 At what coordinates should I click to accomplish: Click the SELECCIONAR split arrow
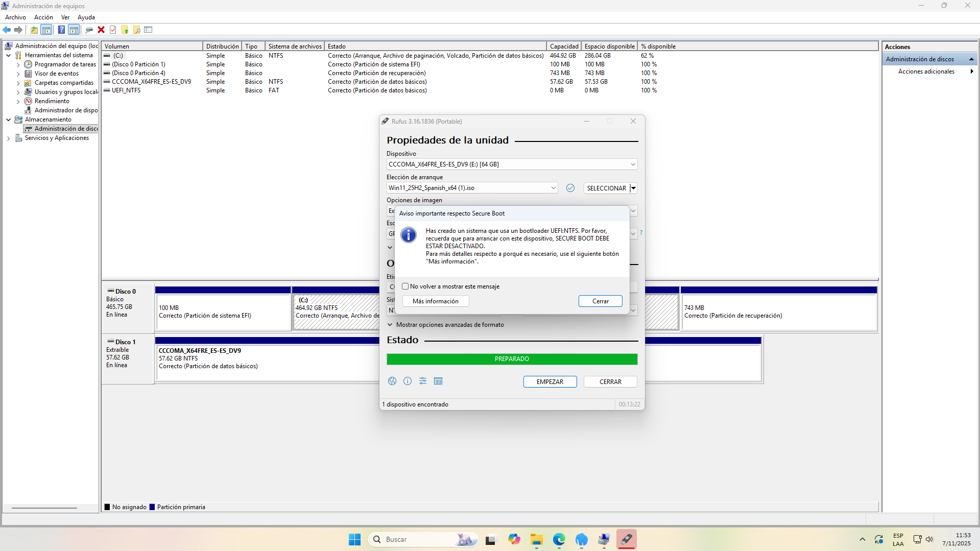[633, 188]
